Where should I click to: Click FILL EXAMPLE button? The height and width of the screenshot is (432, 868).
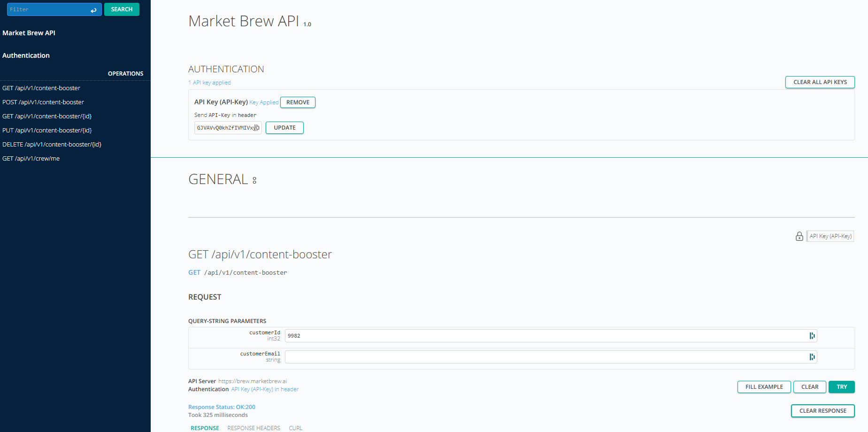(764, 387)
